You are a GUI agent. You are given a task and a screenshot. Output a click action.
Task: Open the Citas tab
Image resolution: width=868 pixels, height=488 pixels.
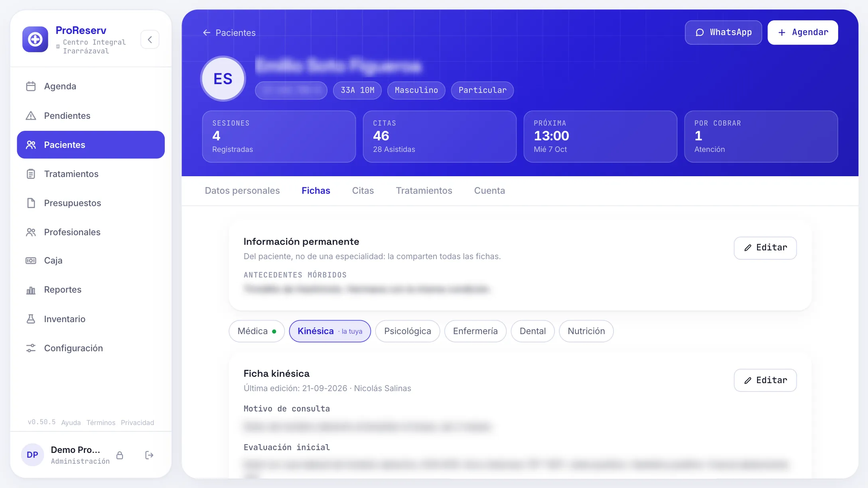pos(363,191)
